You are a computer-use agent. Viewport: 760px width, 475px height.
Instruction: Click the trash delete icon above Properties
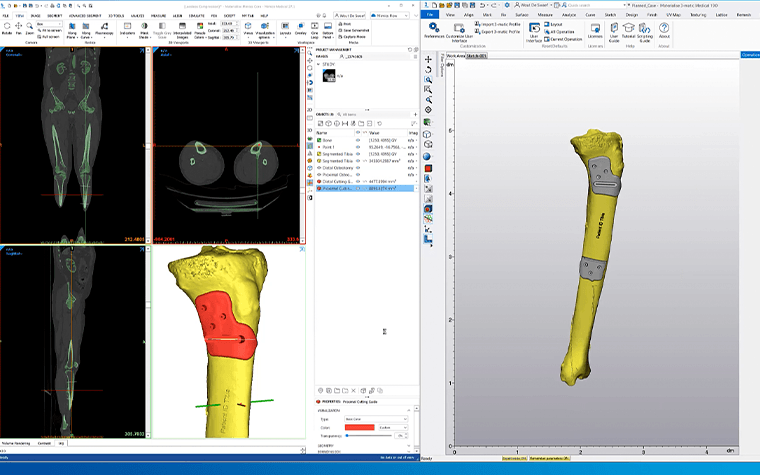[353, 391]
